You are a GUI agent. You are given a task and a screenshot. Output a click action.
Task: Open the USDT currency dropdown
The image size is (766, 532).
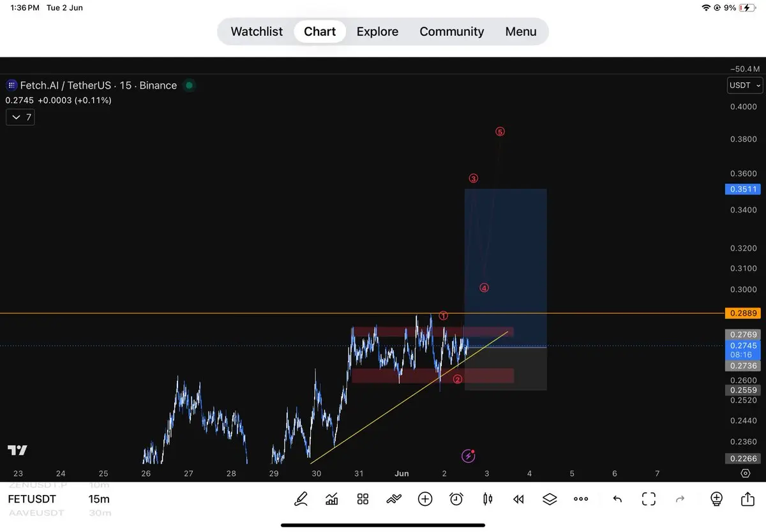tap(746, 85)
